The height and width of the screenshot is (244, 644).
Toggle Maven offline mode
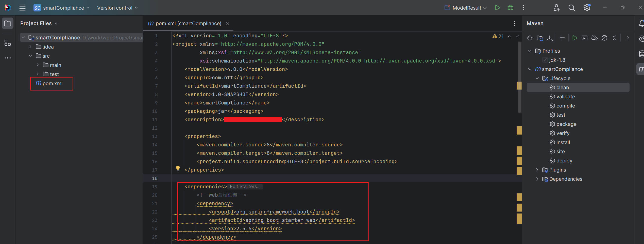point(595,38)
